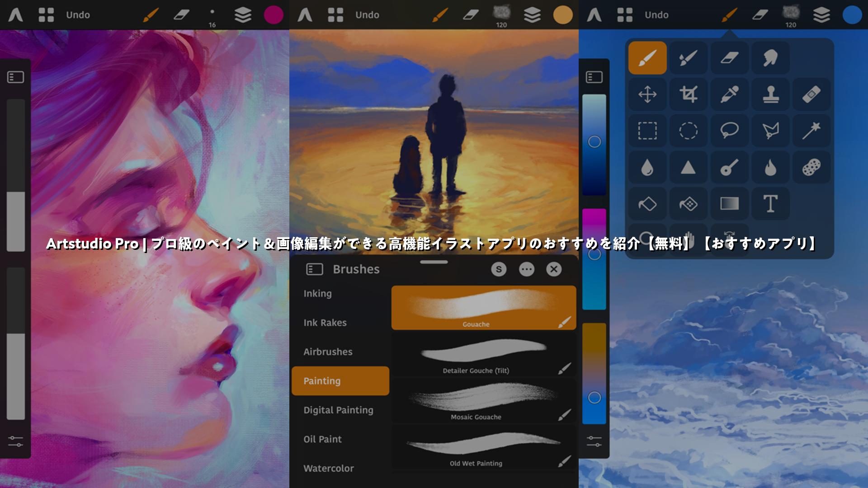Select the Blur droplet tool
Viewport: 868px width, 488px height.
pyautogui.click(x=647, y=168)
